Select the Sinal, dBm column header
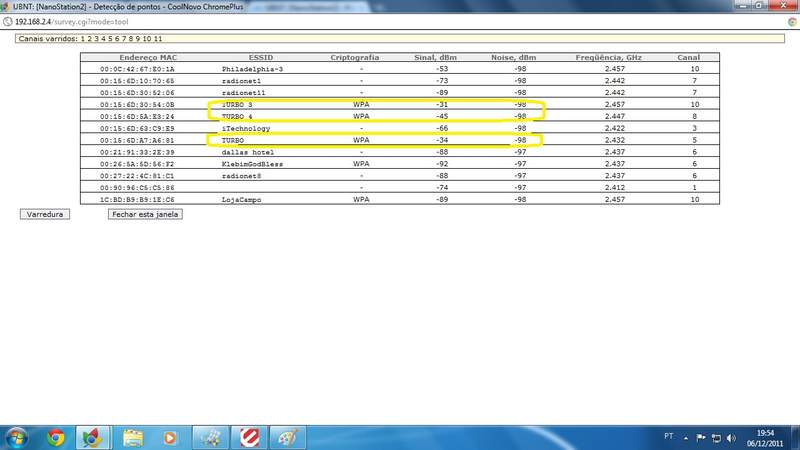The image size is (800, 450). 435,58
